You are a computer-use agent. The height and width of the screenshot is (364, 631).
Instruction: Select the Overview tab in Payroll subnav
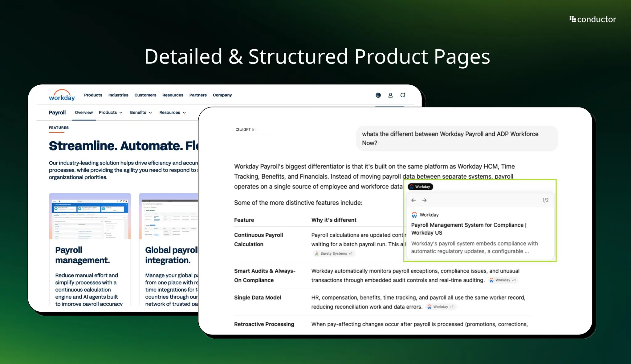click(84, 112)
